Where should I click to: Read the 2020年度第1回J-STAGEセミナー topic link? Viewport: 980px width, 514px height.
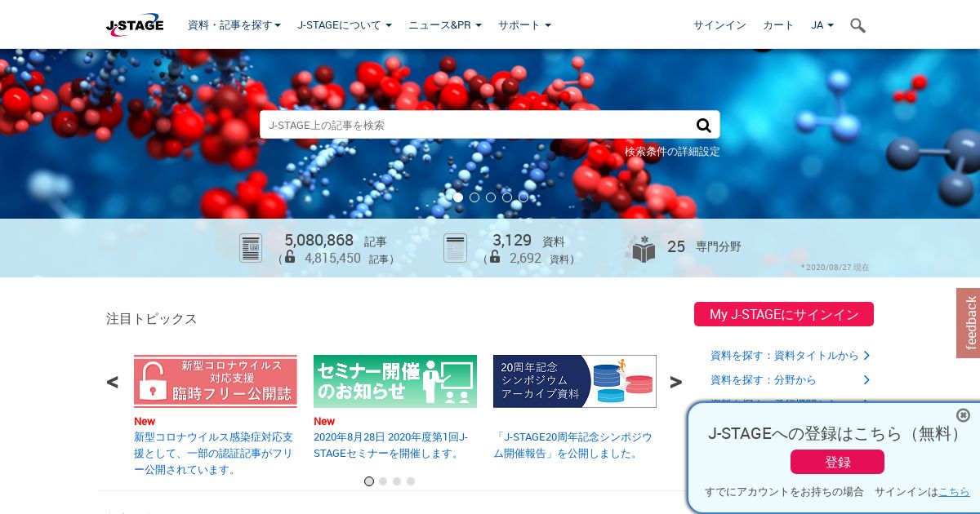(391, 445)
